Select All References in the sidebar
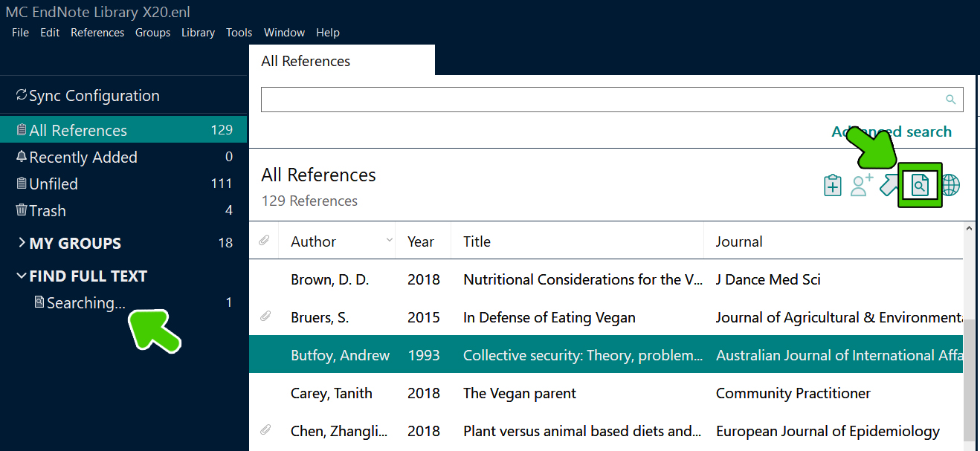 click(x=123, y=130)
